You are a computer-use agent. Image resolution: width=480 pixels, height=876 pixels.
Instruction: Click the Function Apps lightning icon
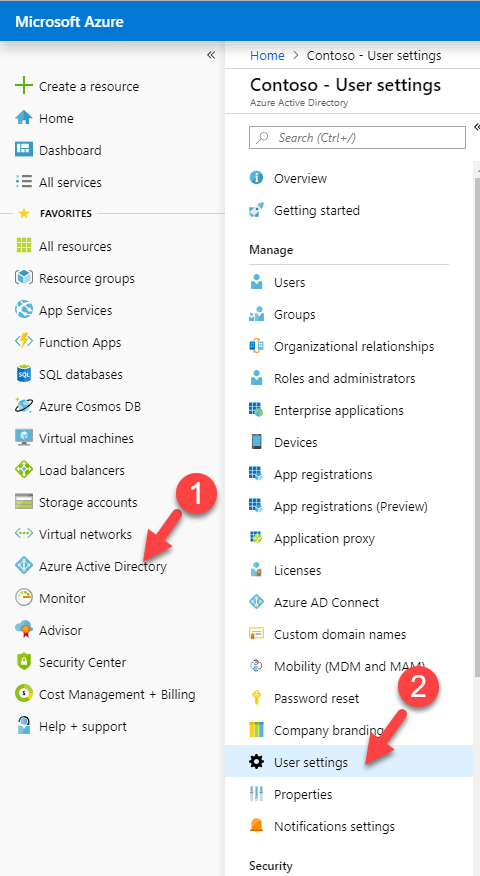point(24,342)
